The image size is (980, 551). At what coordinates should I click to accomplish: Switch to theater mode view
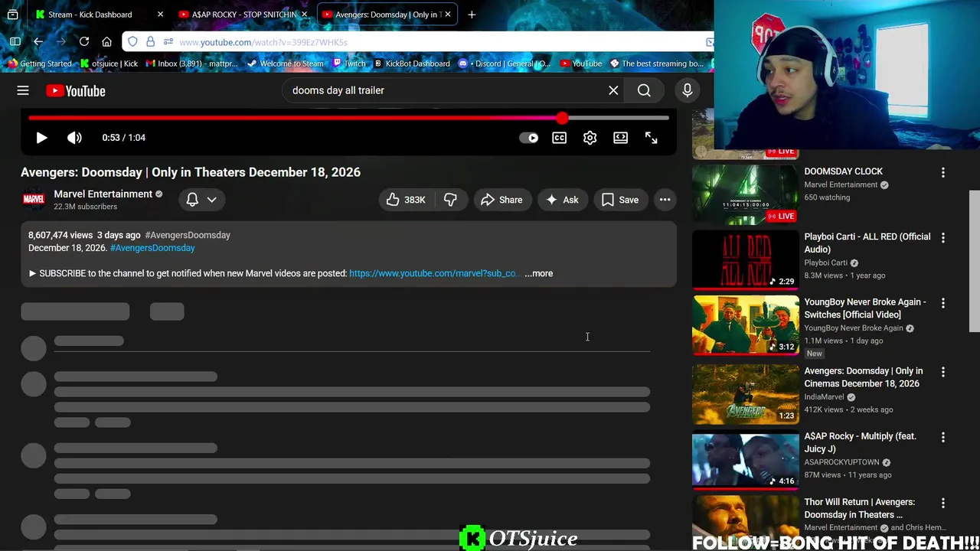[620, 138]
